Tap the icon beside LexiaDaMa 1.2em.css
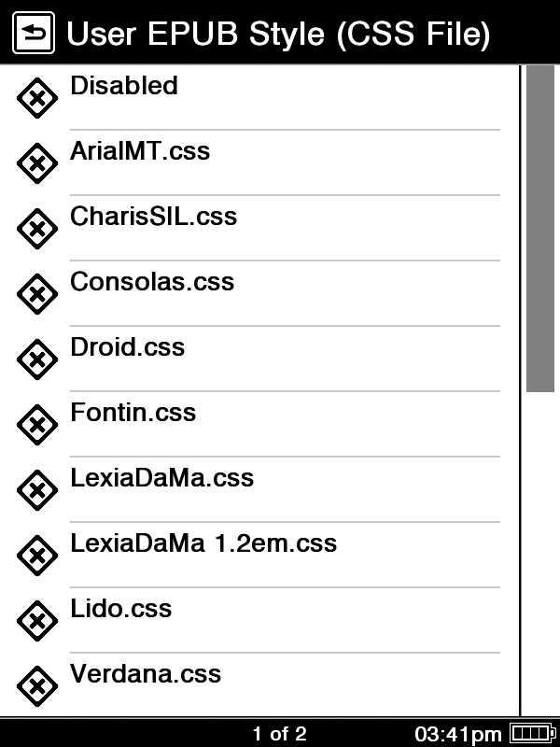 (37, 556)
